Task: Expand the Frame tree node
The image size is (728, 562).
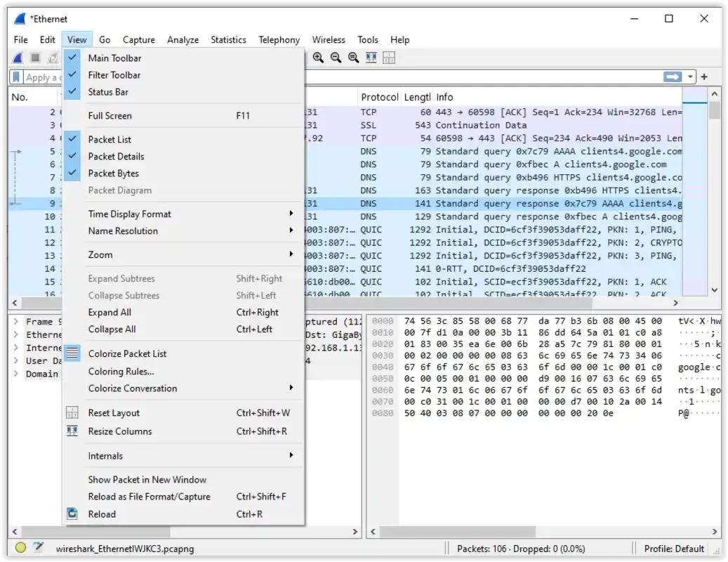Action: pyautogui.click(x=15, y=322)
